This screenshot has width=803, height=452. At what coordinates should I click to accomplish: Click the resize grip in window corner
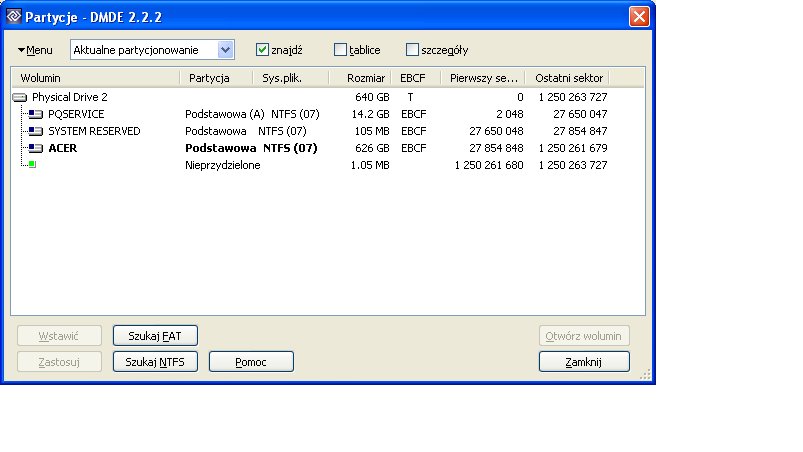645,375
